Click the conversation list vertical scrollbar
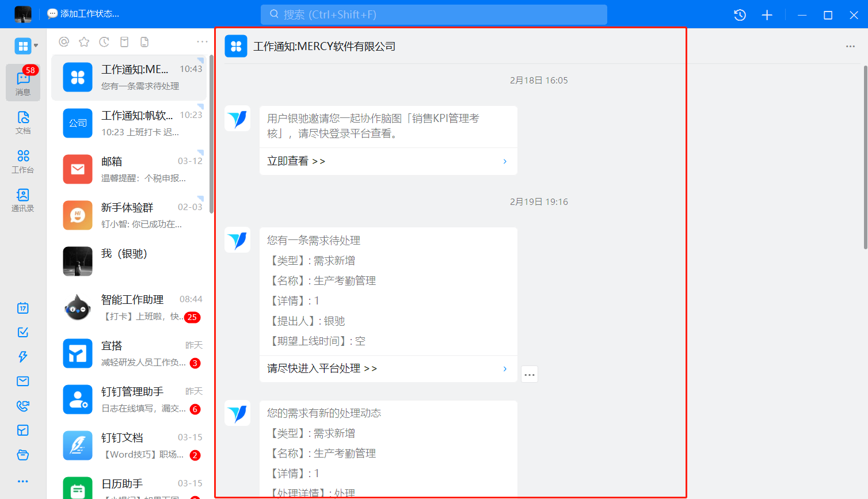 [x=211, y=134]
